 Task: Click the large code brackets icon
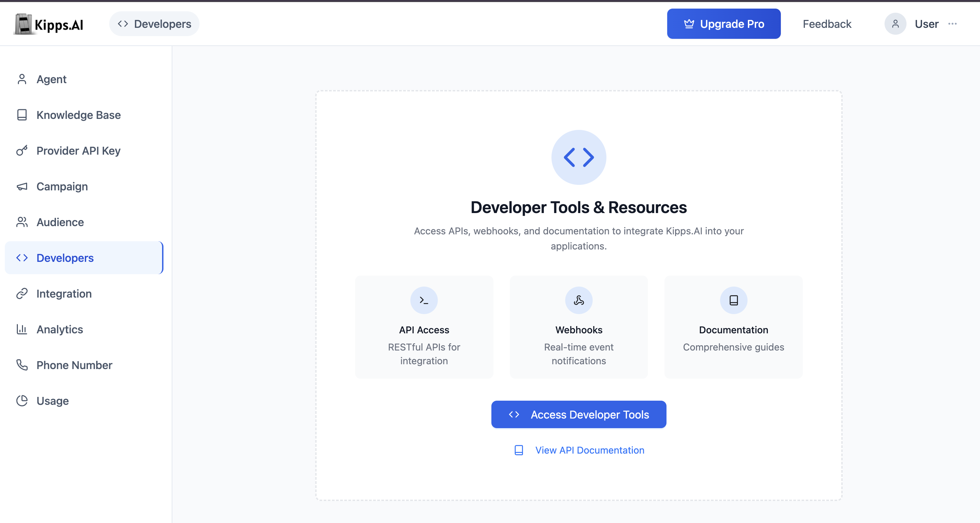(x=579, y=157)
